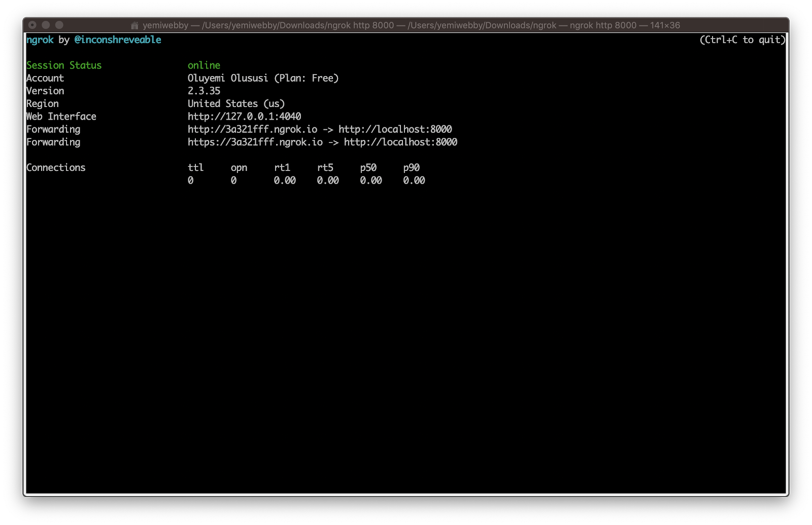812x525 pixels.
Task: Click the p90 value '0.00'
Action: (414, 180)
